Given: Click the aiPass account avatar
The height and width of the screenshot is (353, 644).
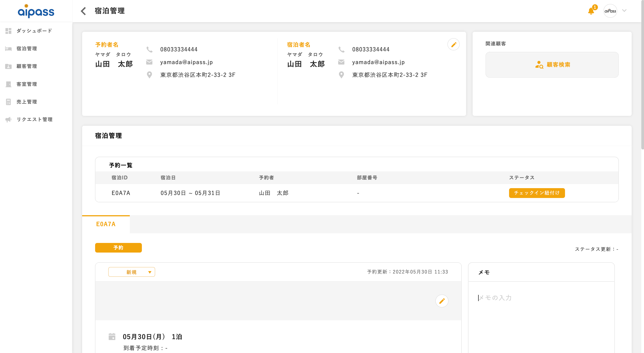Looking at the screenshot, I should [610, 11].
